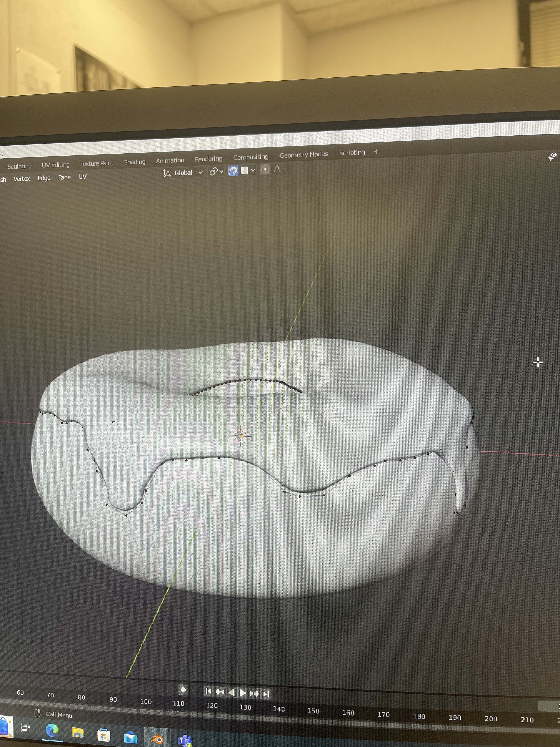Click frame 150 on the timeline
The image size is (560, 747).
(313, 711)
